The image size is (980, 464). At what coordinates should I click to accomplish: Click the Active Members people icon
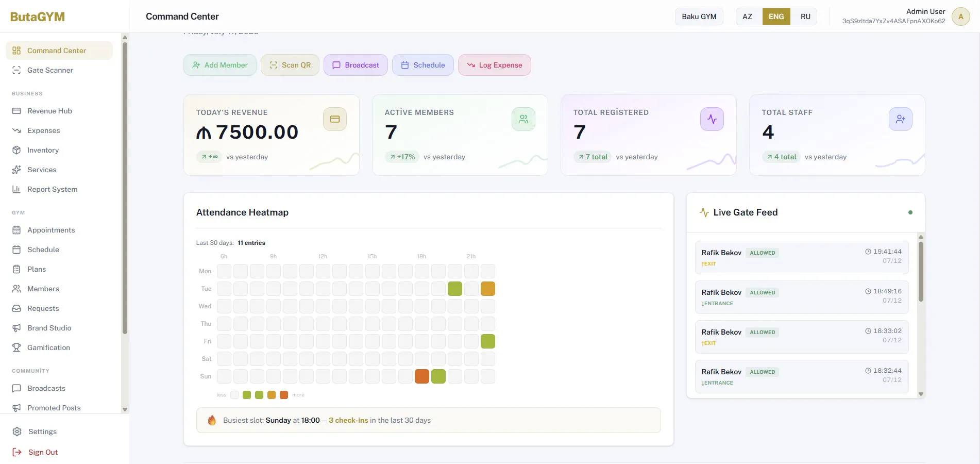(x=523, y=119)
